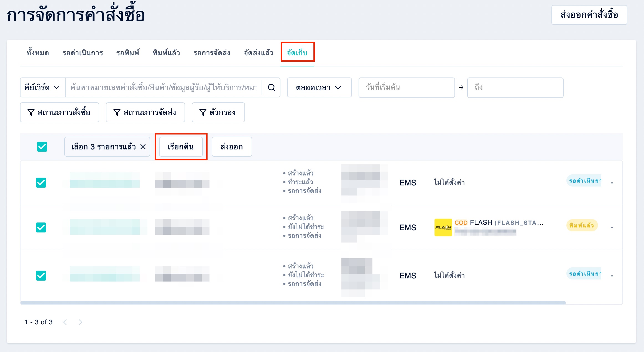Image resolution: width=644 pixels, height=352 pixels.
Task: Click the รอดำเนินการ badge in first row
Action: click(584, 180)
